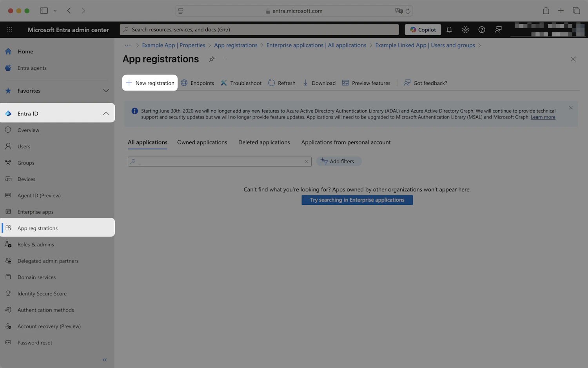Image resolution: width=588 pixels, height=368 pixels.
Task: Open the notifications bell
Action: 449,29
